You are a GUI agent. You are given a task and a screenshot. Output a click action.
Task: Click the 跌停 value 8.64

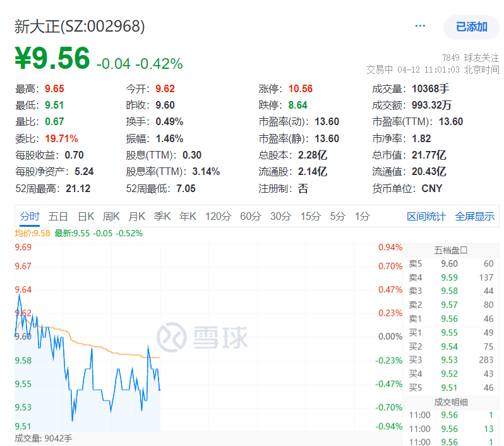click(297, 105)
